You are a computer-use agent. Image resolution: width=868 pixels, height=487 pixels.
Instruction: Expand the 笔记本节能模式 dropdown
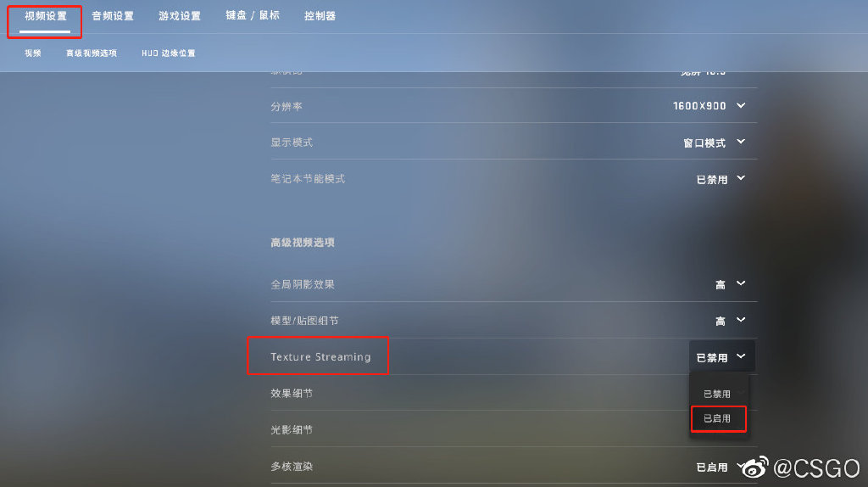point(721,179)
